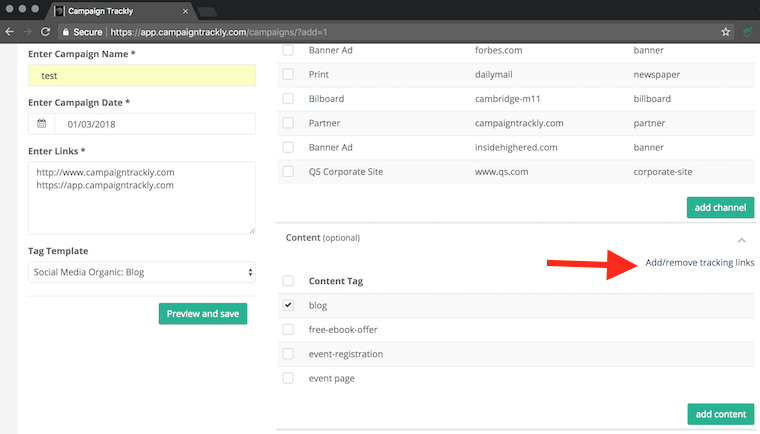Click the Preview and save button
760x434 pixels.
(x=202, y=314)
